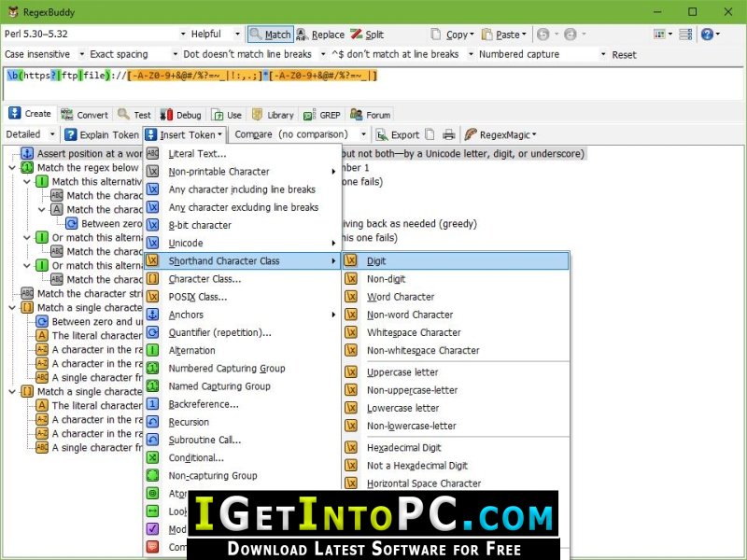Toggle the Exact spacing option
Viewport: 747px width, 560px height.
(x=134, y=54)
